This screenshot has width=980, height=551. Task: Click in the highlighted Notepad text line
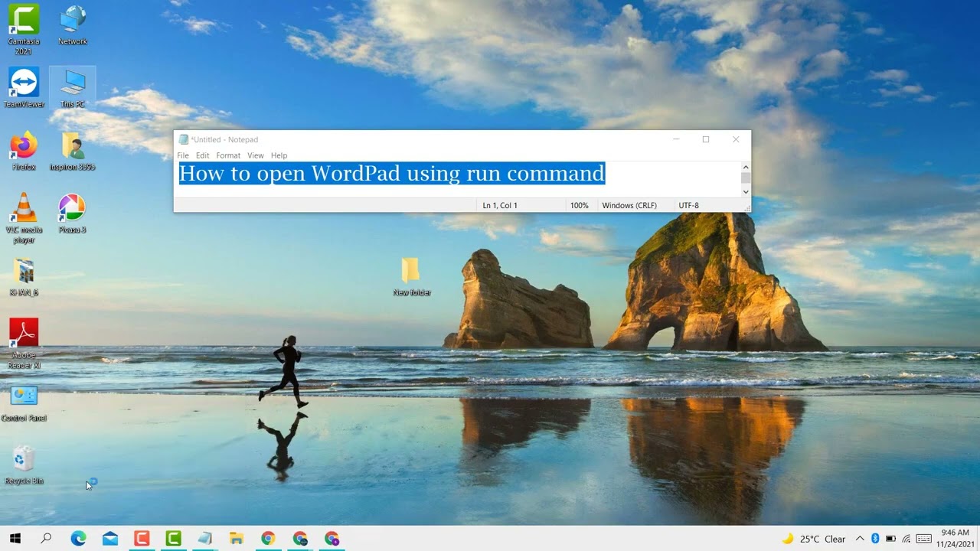click(392, 173)
